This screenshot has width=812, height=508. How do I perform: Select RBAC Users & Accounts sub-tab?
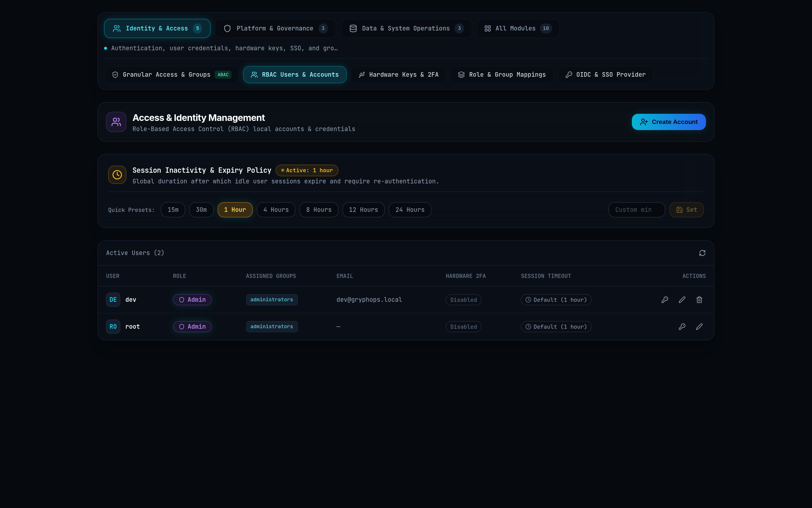[295, 75]
